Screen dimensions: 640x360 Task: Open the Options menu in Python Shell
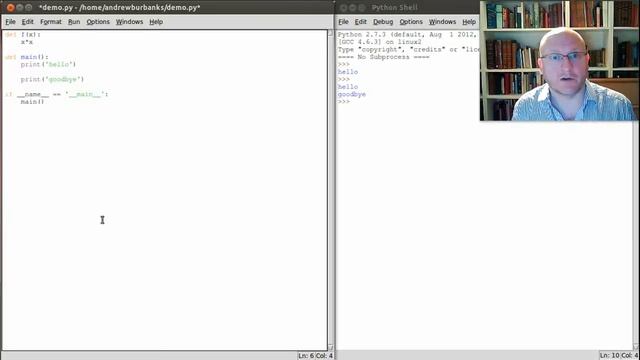411,22
